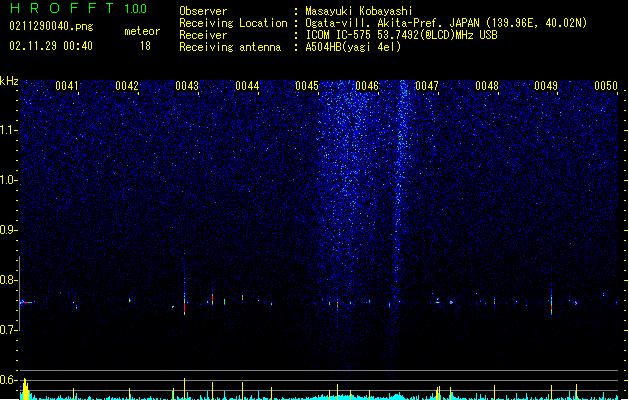
Task: Select the A504HB(yagi 4el) antenna value
Action: click(353, 47)
